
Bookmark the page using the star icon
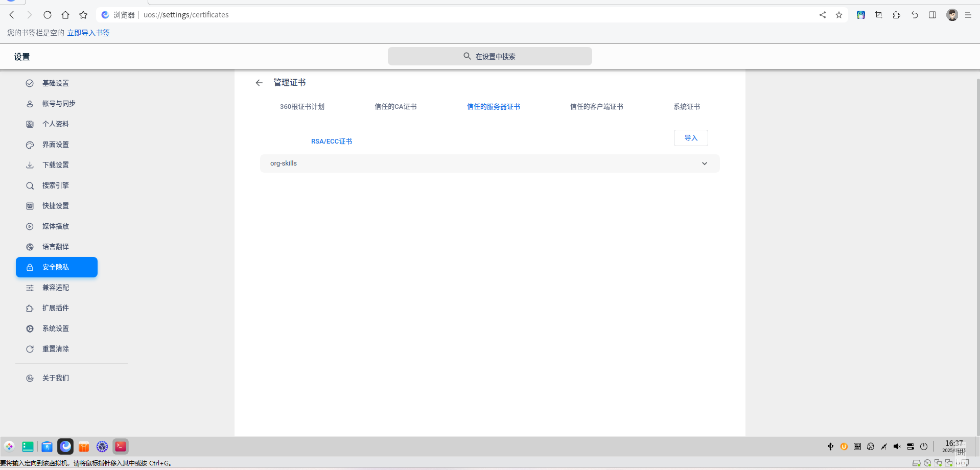(838, 15)
